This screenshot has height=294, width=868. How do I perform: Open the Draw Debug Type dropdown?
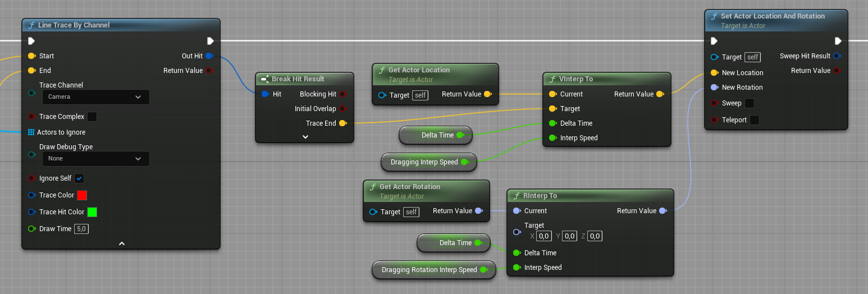point(96,159)
